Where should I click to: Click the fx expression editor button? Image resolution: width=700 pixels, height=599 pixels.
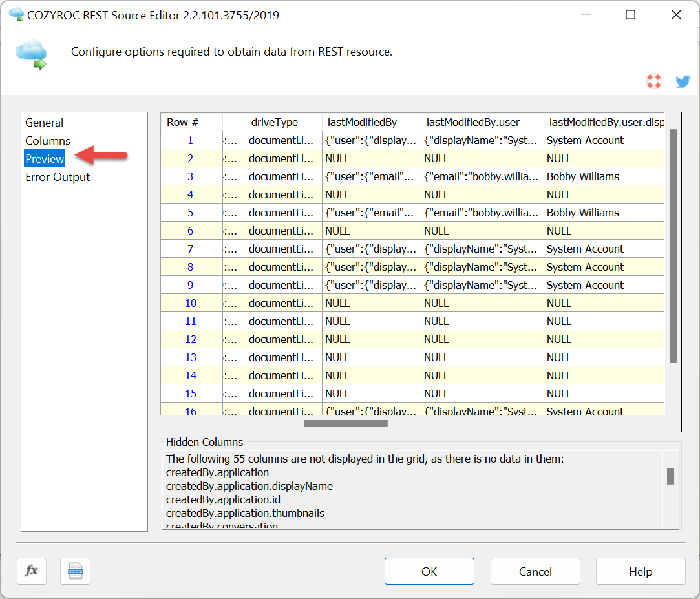tap(32, 571)
